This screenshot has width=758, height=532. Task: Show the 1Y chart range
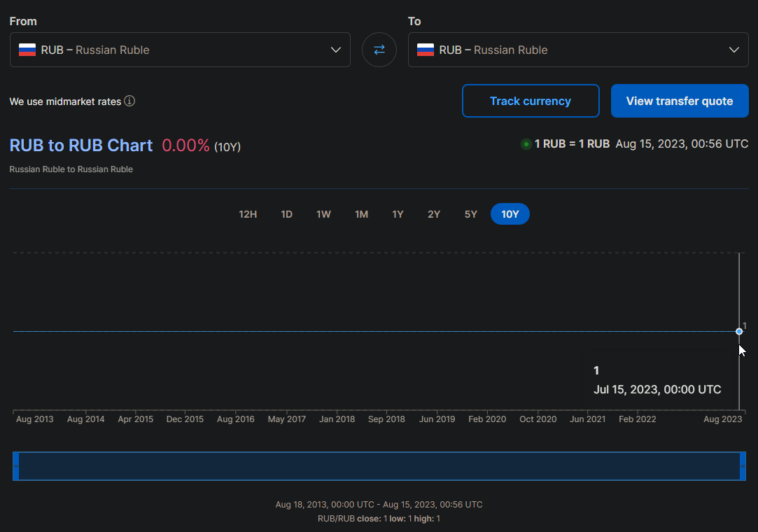398,214
